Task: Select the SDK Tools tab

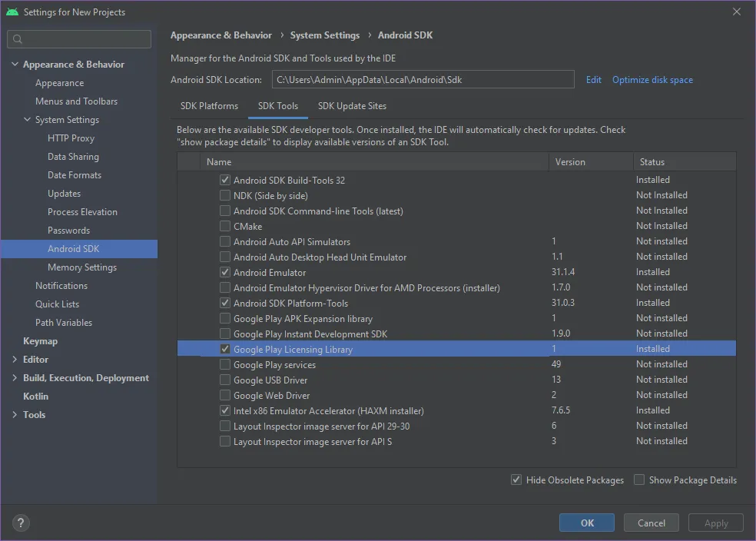Action: tap(277, 106)
